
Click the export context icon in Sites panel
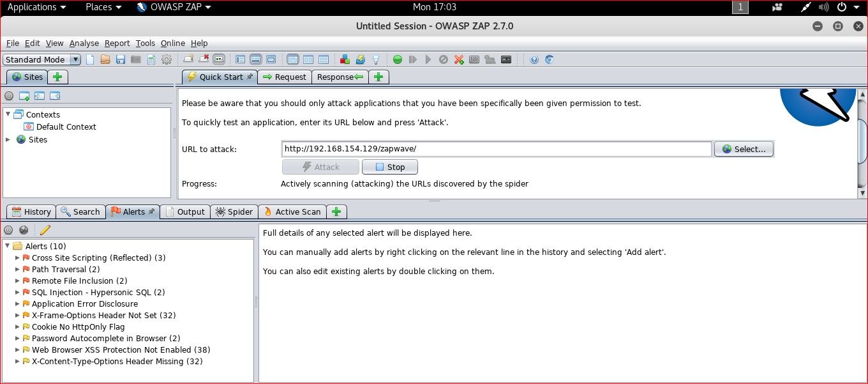pos(55,96)
